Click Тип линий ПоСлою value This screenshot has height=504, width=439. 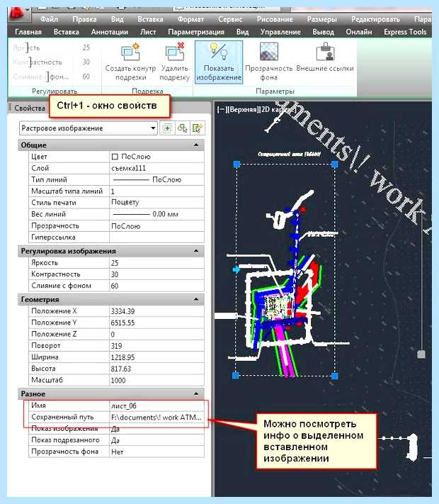click(156, 179)
